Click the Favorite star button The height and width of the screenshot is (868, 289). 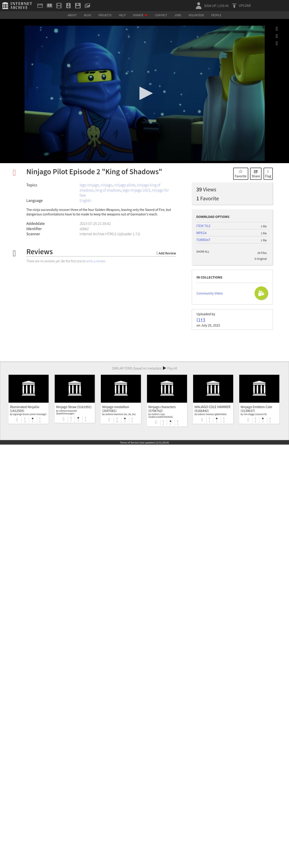point(241,174)
